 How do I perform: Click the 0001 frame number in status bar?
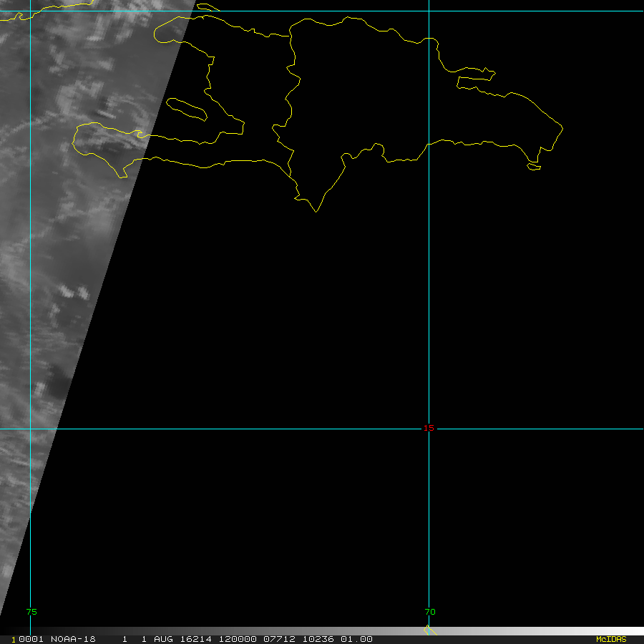30,639
